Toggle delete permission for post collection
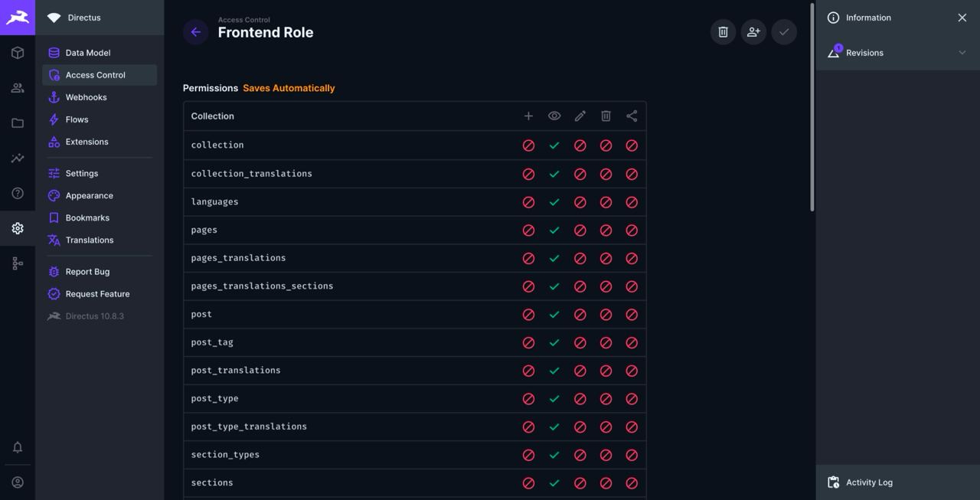980x500 pixels. [605, 313]
